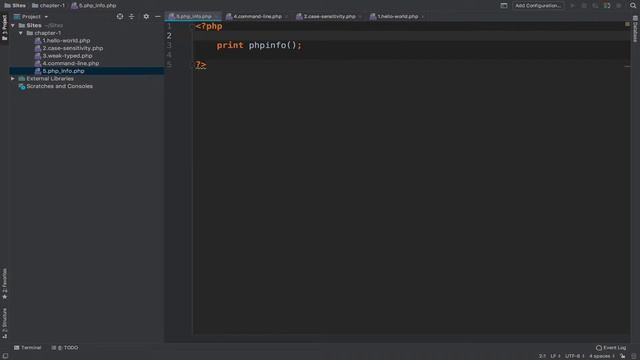Switch to the 2.case-sensitivity.php tab
The width and height of the screenshot is (640, 360).
coord(329,17)
